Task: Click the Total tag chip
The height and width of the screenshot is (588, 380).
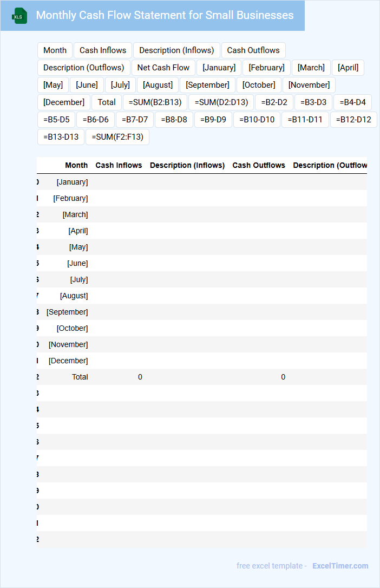Action: pos(107,102)
